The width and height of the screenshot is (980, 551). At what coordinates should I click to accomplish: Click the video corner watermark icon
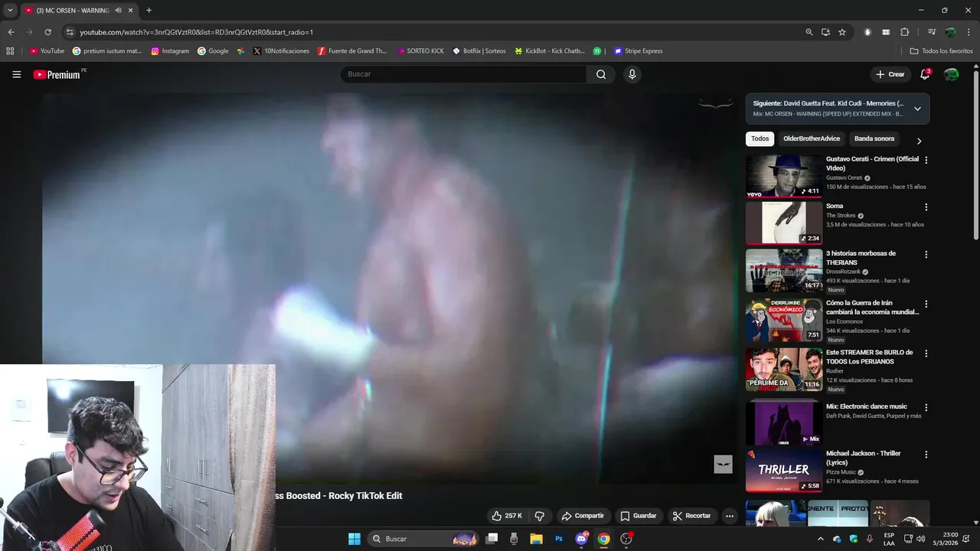[x=724, y=465]
